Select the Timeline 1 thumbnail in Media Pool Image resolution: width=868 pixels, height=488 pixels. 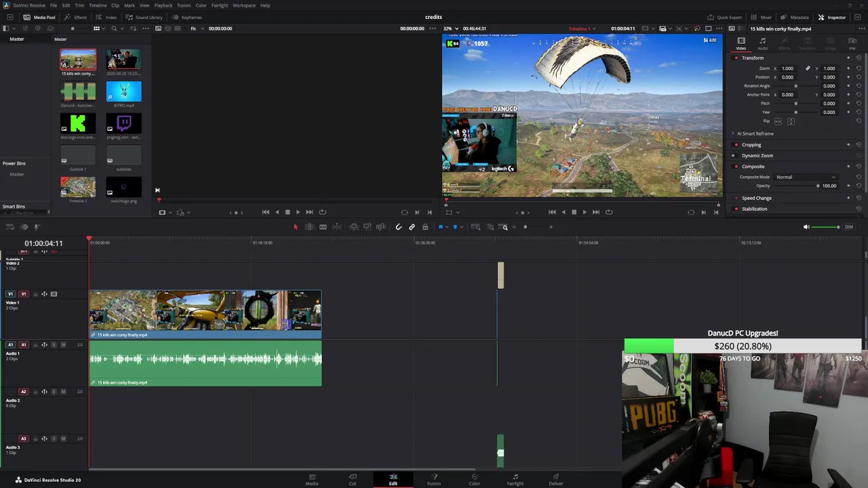[78, 187]
